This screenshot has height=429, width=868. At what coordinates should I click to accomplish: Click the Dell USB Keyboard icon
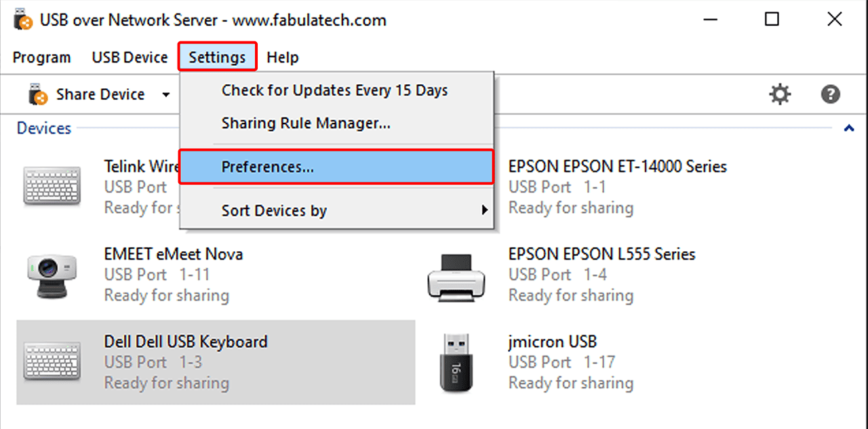(52, 361)
